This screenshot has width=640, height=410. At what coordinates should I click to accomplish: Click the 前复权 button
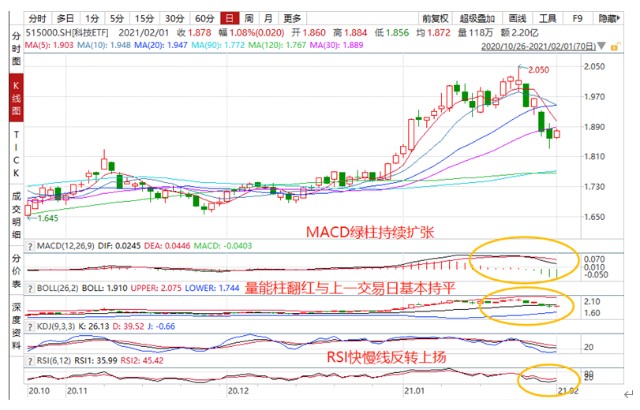[x=435, y=18]
